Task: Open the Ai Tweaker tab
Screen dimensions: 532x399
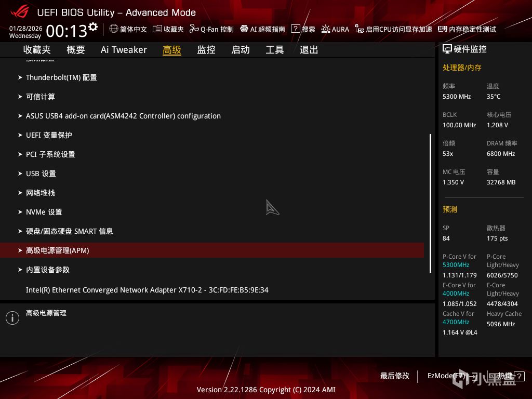Action: [x=124, y=50]
